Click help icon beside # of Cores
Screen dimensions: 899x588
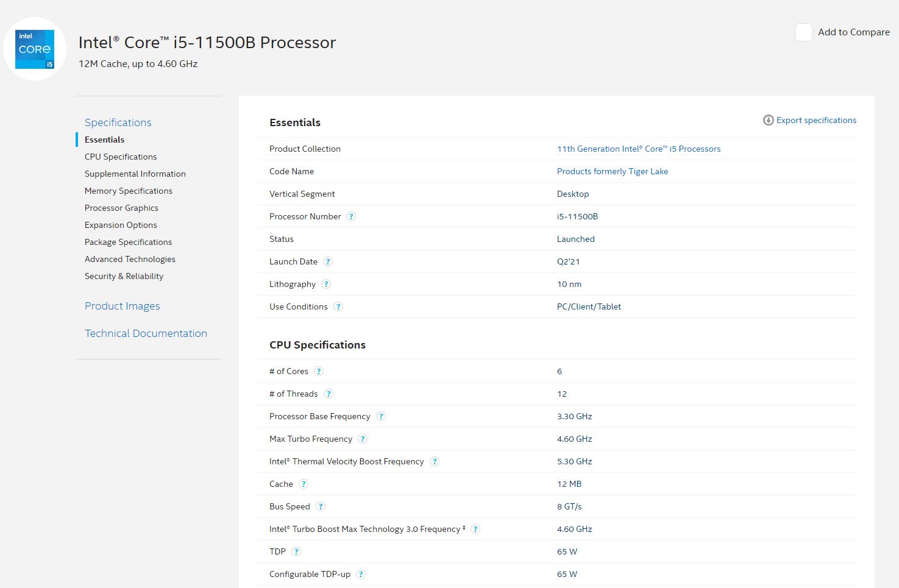tap(319, 371)
